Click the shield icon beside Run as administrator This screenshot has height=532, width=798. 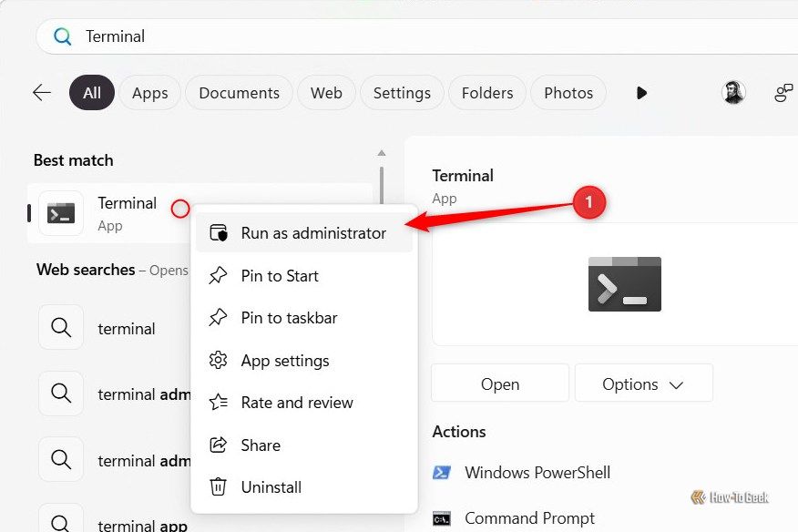(219, 232)
